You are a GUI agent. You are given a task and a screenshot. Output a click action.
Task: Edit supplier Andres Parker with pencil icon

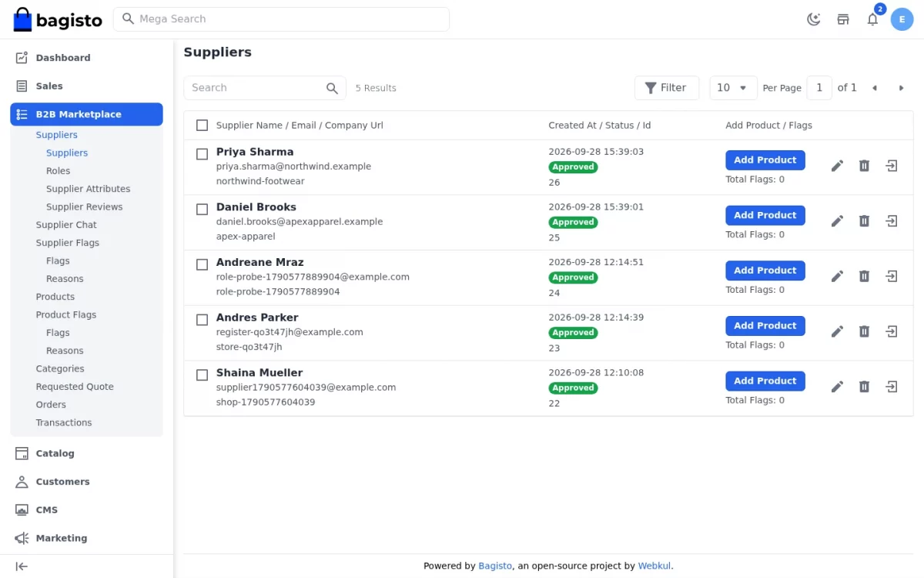[838, 331]
